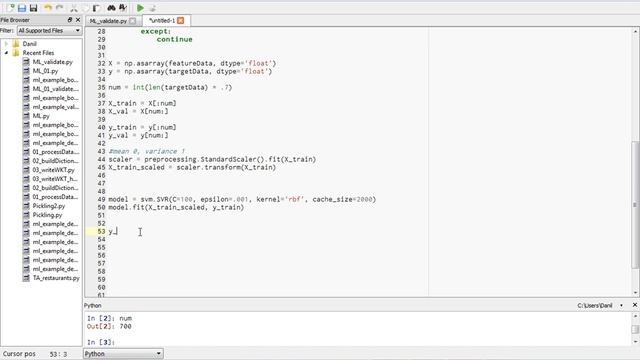Click the Copy toolbar icon

(x=85, y=8)
